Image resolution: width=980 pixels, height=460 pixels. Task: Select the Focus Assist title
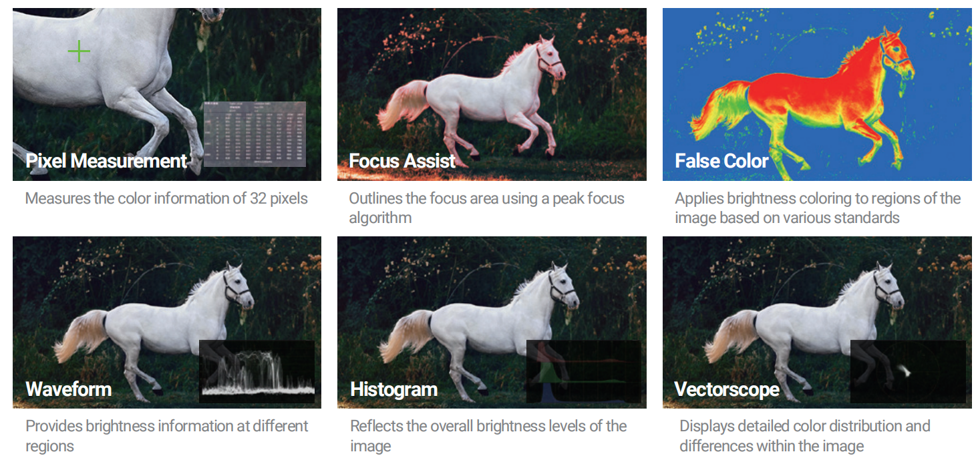click(402, 161)
